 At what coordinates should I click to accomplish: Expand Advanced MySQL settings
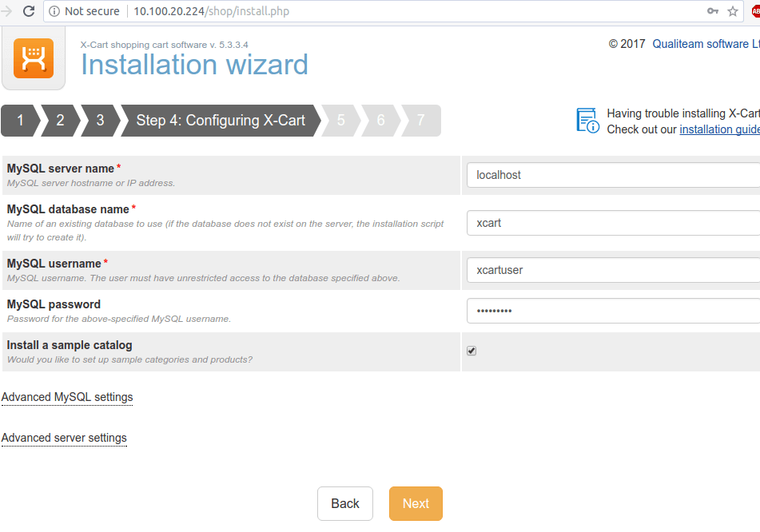(x=67, y=397)
